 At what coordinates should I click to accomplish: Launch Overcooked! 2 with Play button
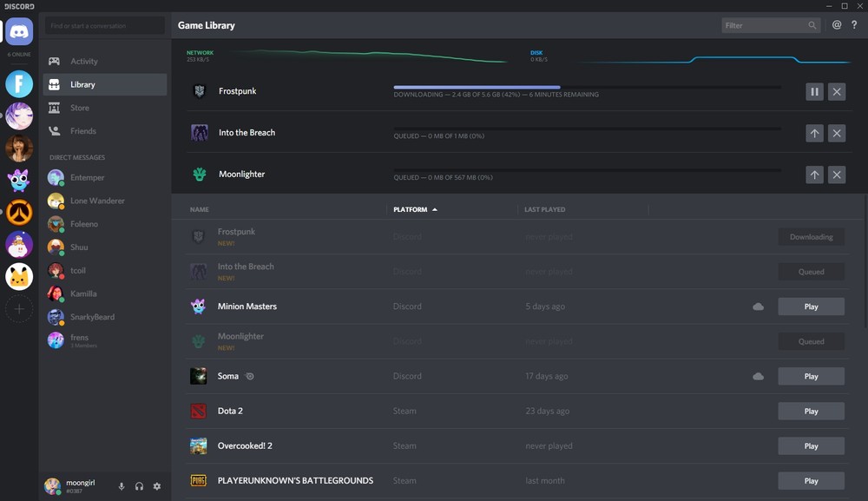811,445
